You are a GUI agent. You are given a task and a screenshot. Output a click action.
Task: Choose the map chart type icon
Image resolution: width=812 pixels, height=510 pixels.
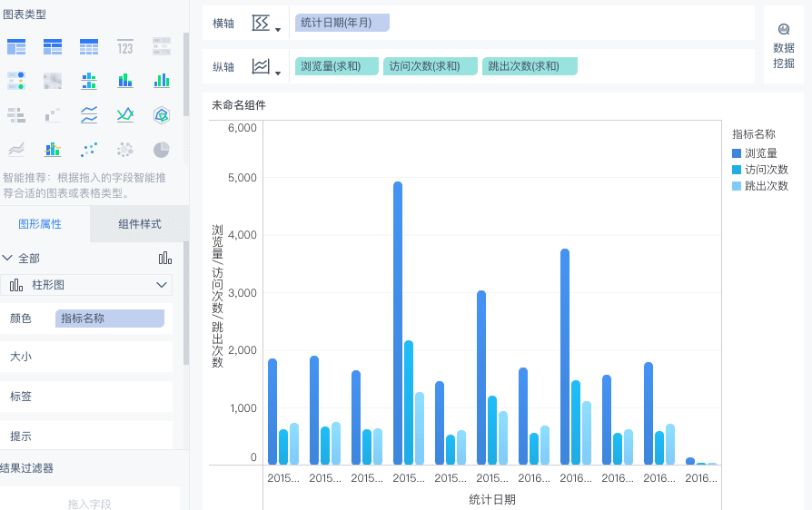(x=53, y=81)
